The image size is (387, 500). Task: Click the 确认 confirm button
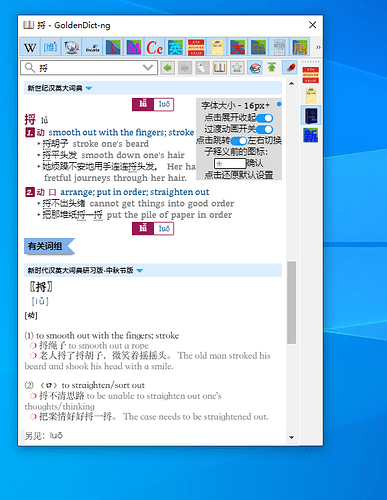pos(255,163)
